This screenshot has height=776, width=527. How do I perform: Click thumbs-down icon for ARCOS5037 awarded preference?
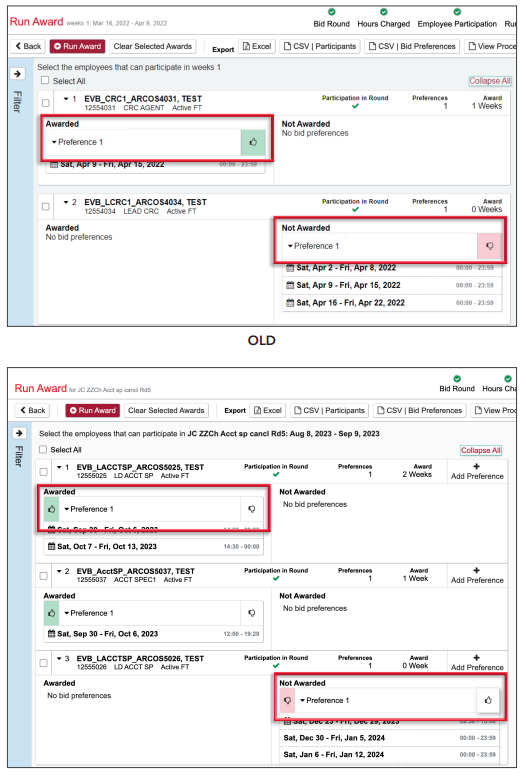(x=251, y=613)
